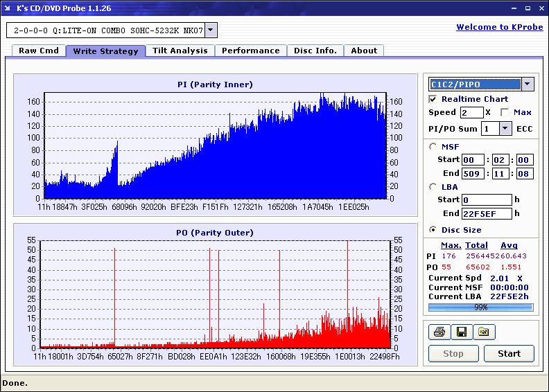Switch to the Tilt Analysis tab

180,51
